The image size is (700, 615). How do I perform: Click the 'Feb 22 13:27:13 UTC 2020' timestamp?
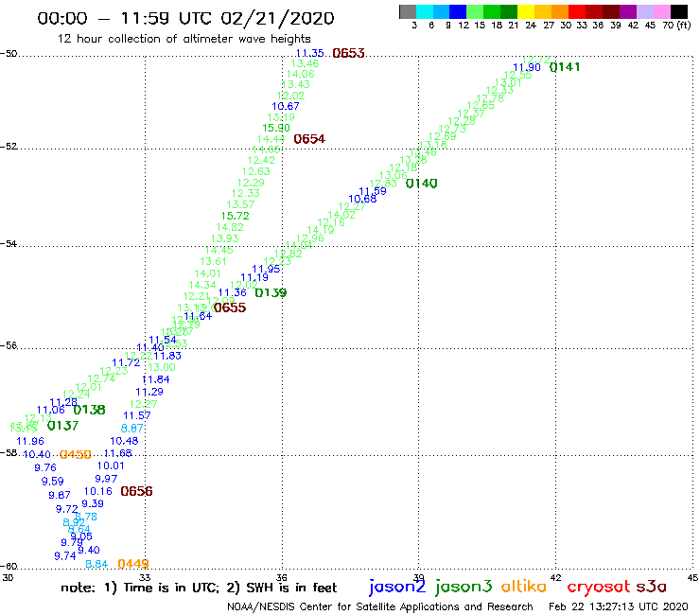[x=619, y=606]
